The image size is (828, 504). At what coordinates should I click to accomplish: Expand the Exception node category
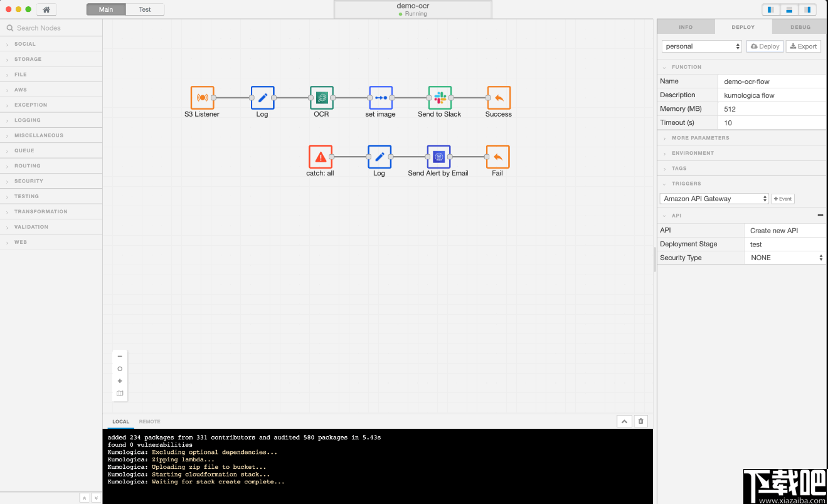pos(51,105)
